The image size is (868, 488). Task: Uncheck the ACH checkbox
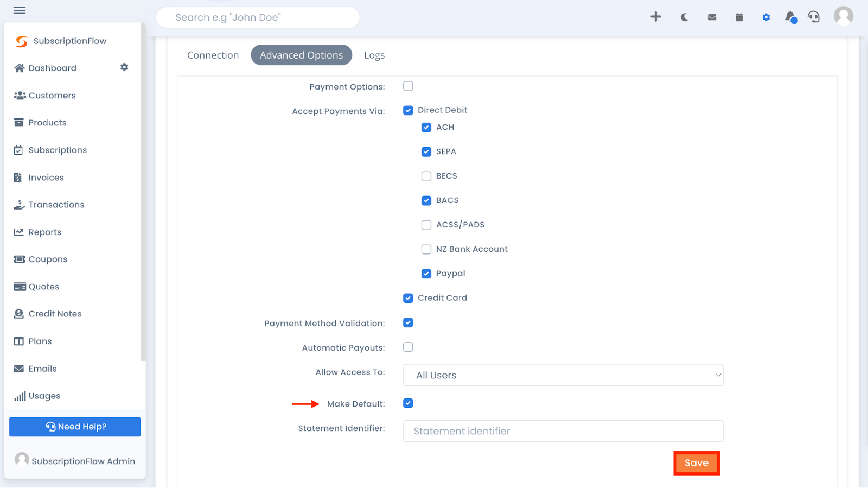(x=426, y=128)
